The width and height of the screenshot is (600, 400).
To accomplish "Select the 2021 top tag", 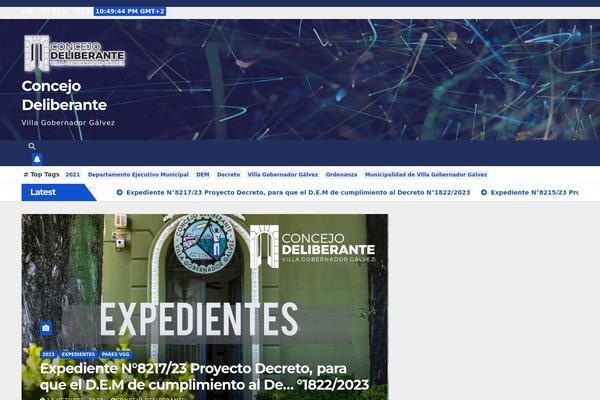I will pyautogui.click(x=73, y=175).
